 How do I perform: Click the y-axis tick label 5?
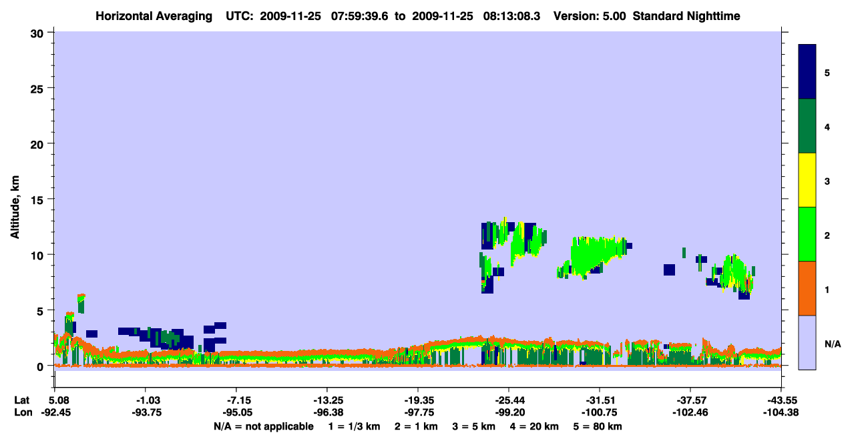(x=42, y=310)
